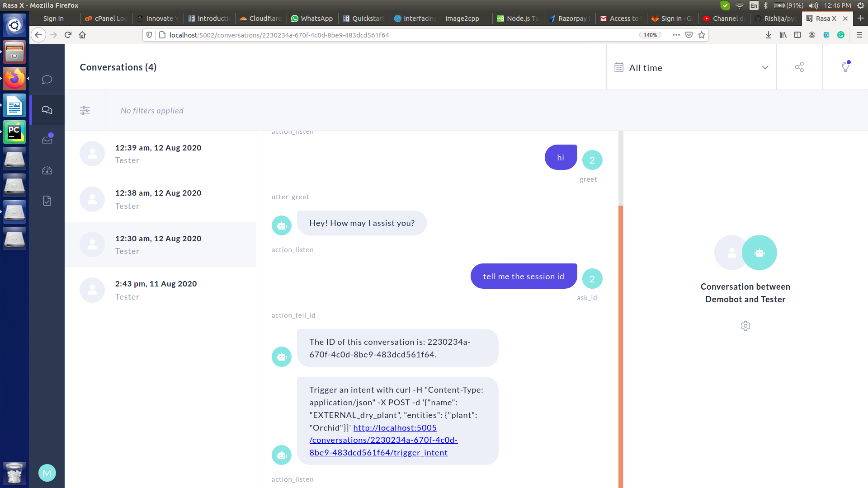Open the tips light bulb icon
The height and width of the screenshot is (488, 868).
pos(846,66)
